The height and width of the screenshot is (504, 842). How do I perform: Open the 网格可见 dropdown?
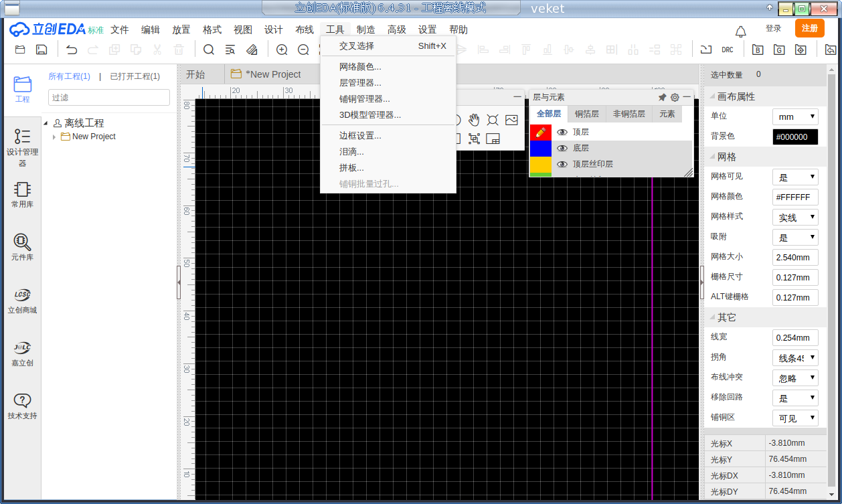click(795, 177)
